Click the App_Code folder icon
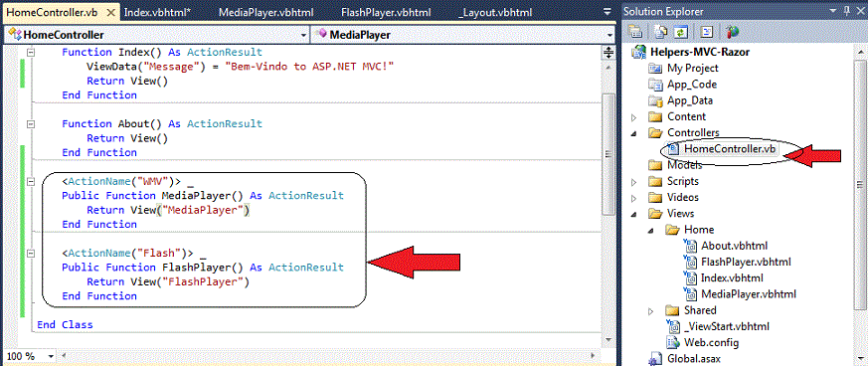The width and height of the screenshot is (868, 366). point(656,85)
